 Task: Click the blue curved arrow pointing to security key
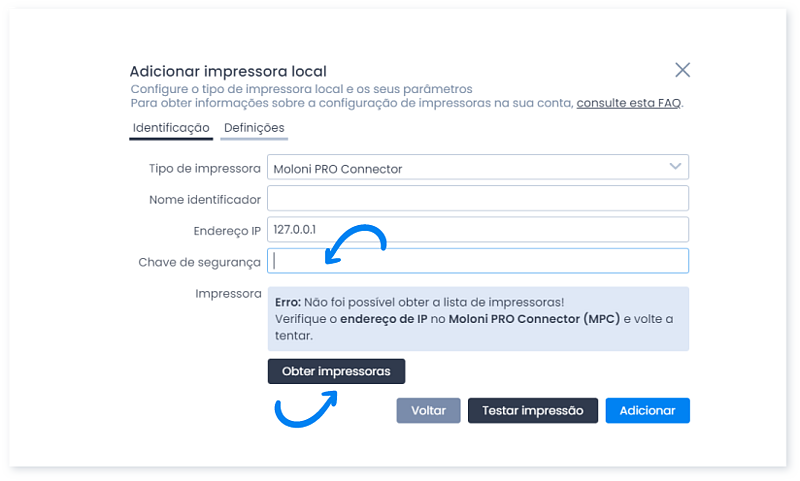tap(355, 245)
